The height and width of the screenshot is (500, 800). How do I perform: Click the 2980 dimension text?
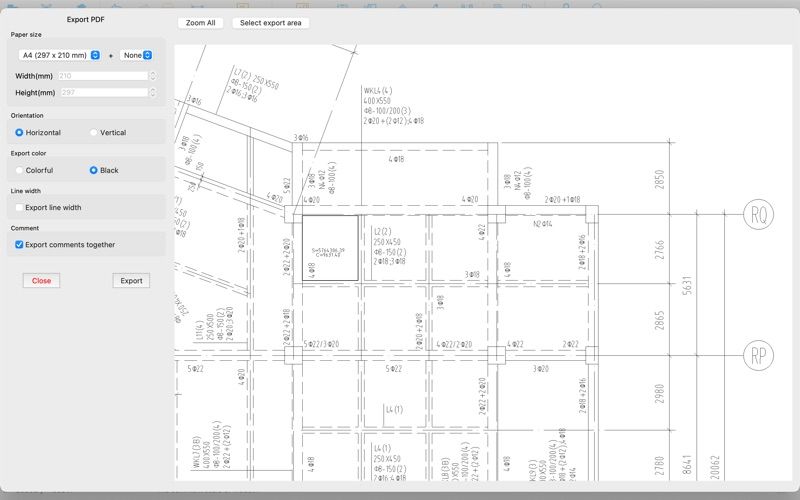coord(659,393)
